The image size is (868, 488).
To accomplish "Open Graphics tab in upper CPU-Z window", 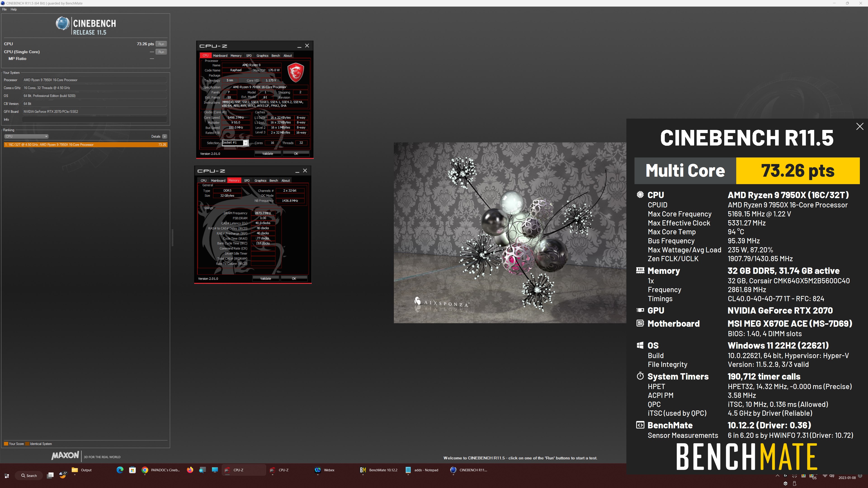I will pyautogui.click(x=262, y=56).
